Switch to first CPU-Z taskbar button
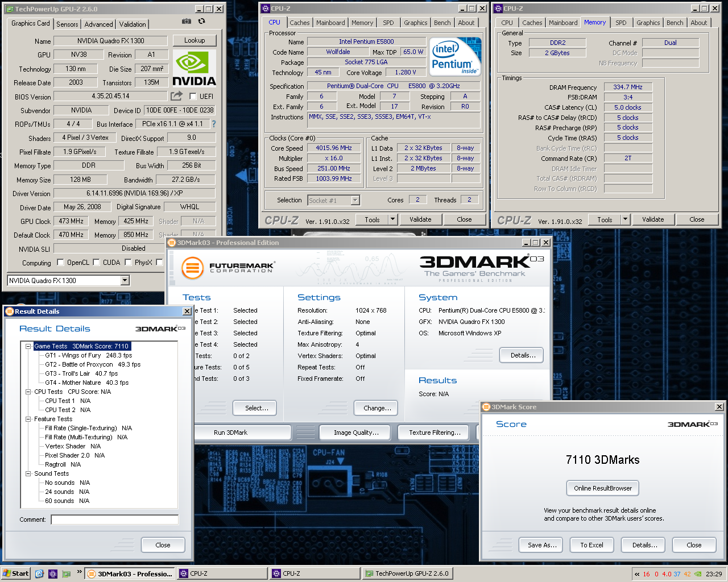 [x=222, y=573]
